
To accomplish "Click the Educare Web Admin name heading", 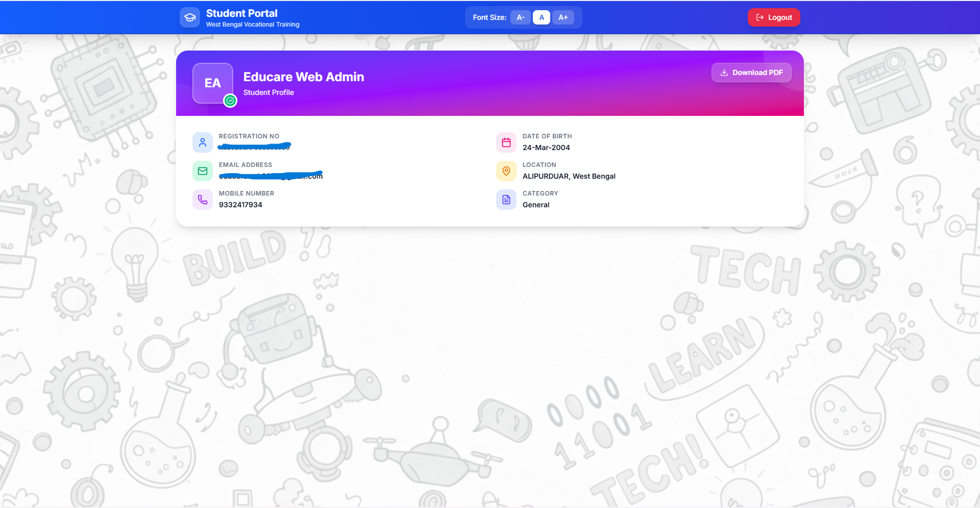I will click(x=304, y=77).
